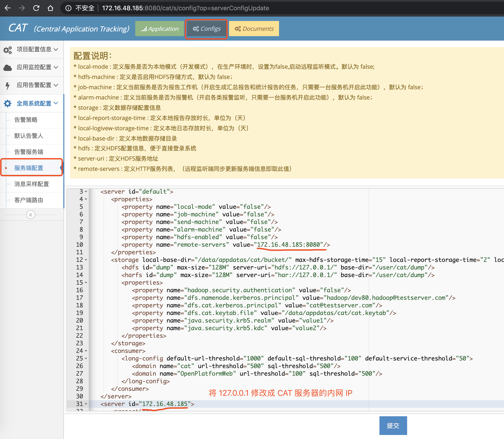Click the gears icon beside 项目配置信息

coord(8,50)
